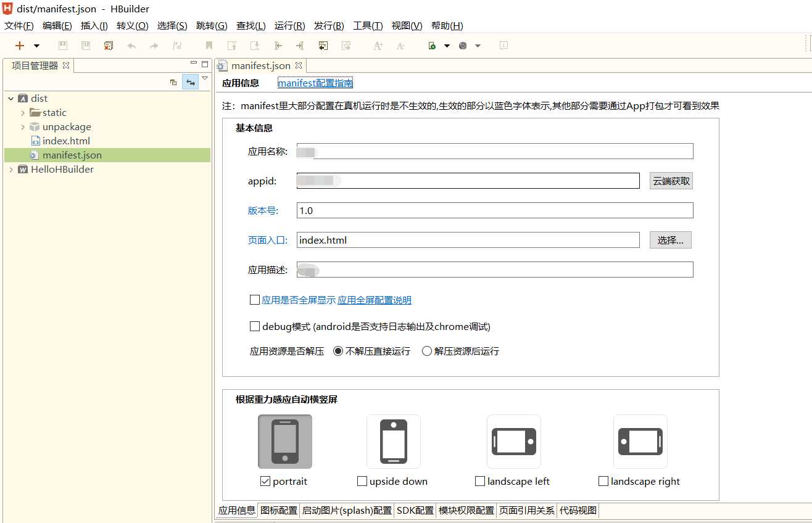Select index.html in the project tree

coord(66,141)
